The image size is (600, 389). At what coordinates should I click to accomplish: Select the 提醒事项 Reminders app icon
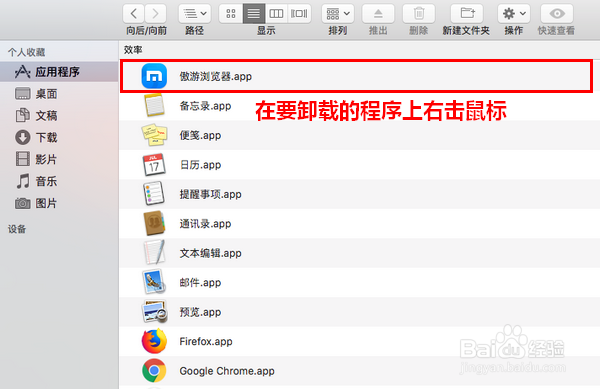154,194
